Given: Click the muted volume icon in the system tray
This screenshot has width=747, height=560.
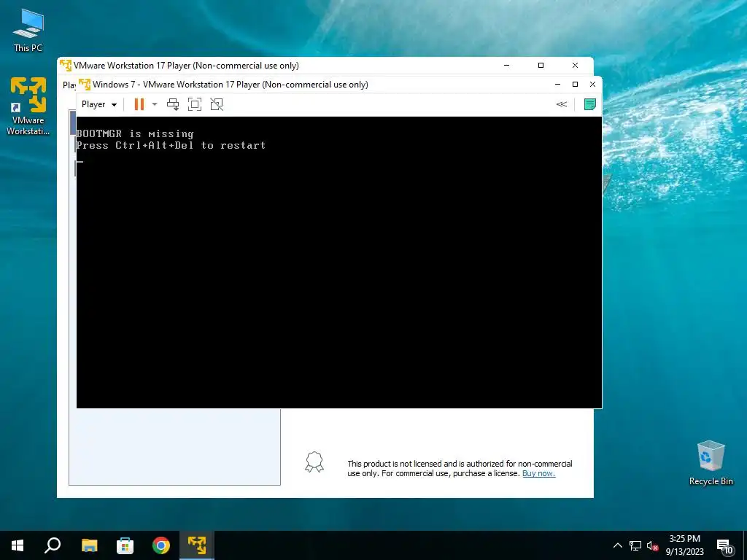Looking at the screenshot, I should coord(652,545).
